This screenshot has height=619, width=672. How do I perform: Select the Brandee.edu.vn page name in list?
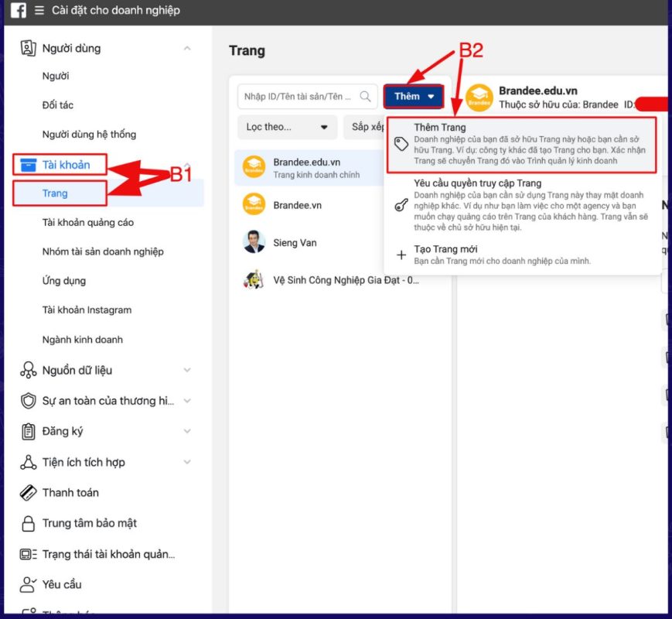307,162
